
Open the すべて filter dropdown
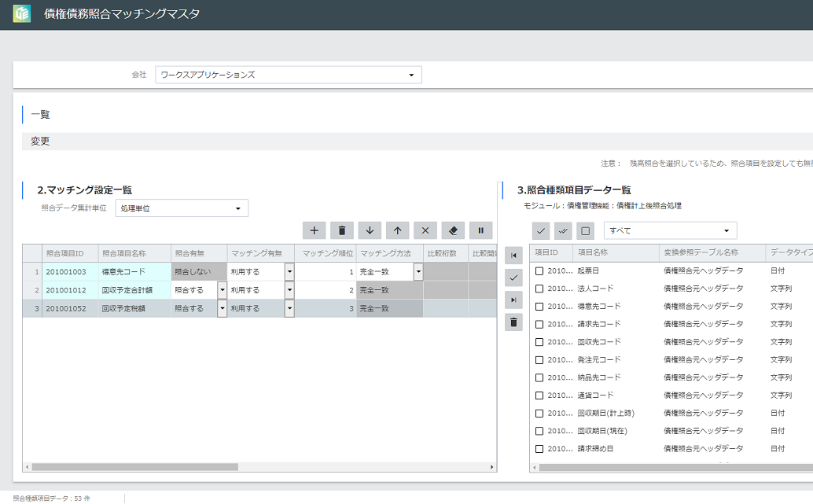coord(670,230)
